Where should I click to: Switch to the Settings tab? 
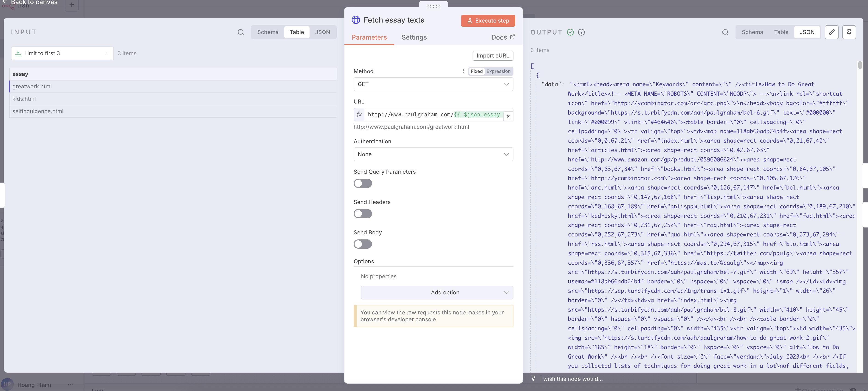[x=414, y=37]
